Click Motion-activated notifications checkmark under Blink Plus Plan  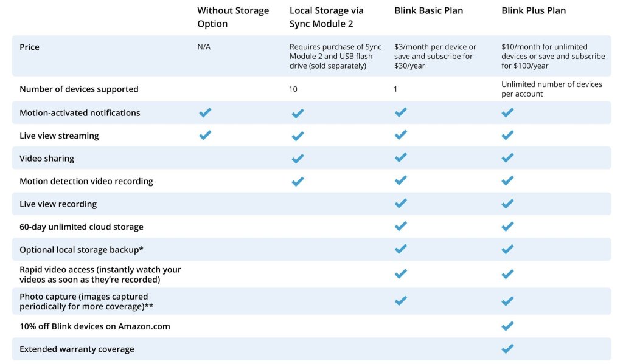(x=507, y=112)
